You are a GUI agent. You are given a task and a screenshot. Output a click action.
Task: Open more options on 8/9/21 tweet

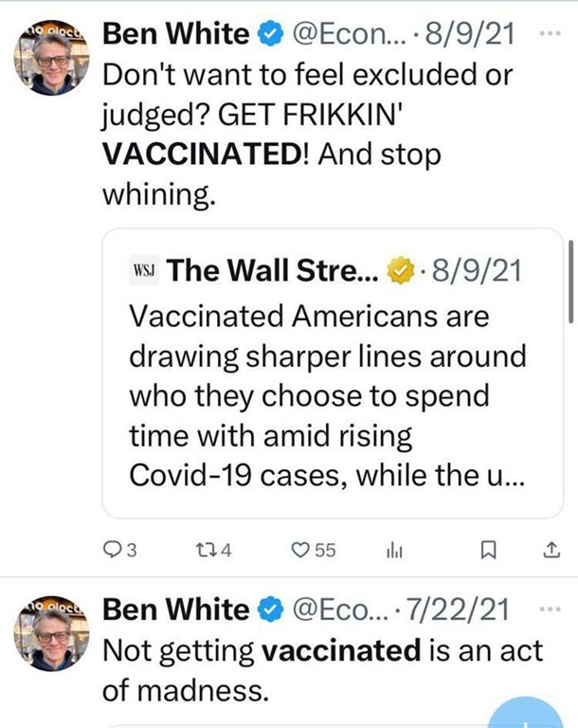click(549, 33)
